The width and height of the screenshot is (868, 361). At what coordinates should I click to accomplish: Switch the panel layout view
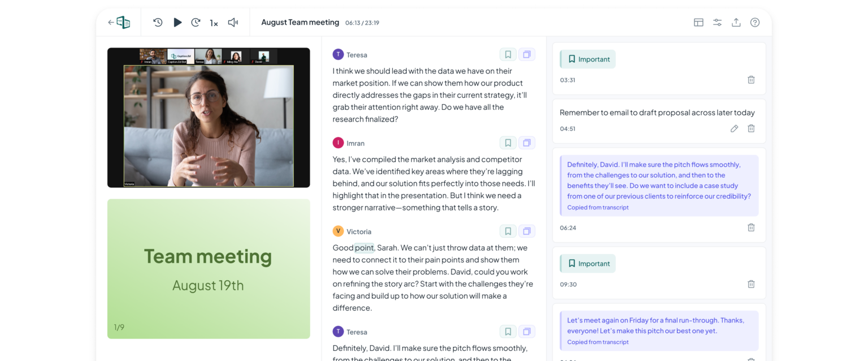tap(698, 22)
